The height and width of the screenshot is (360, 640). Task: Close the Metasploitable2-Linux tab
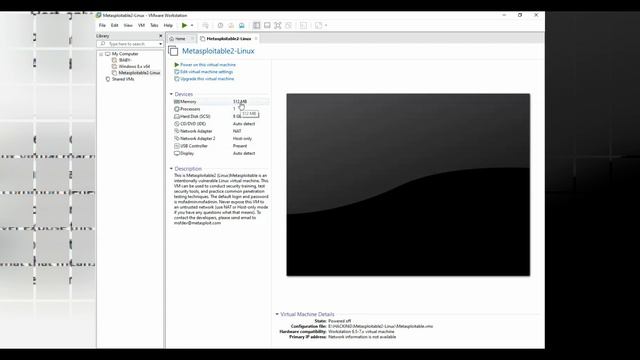click(x=256, y=39)
